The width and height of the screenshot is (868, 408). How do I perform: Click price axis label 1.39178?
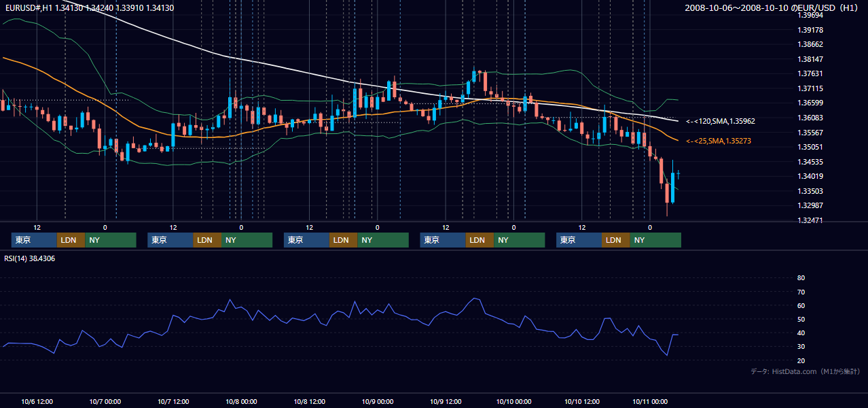coord(810,30)
